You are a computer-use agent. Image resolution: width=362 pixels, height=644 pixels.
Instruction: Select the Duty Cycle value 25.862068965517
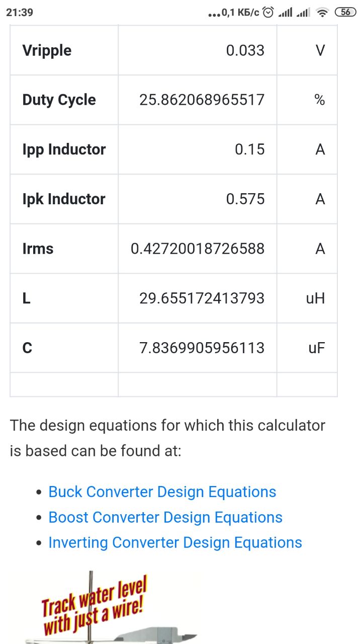(x=202, y=100)
